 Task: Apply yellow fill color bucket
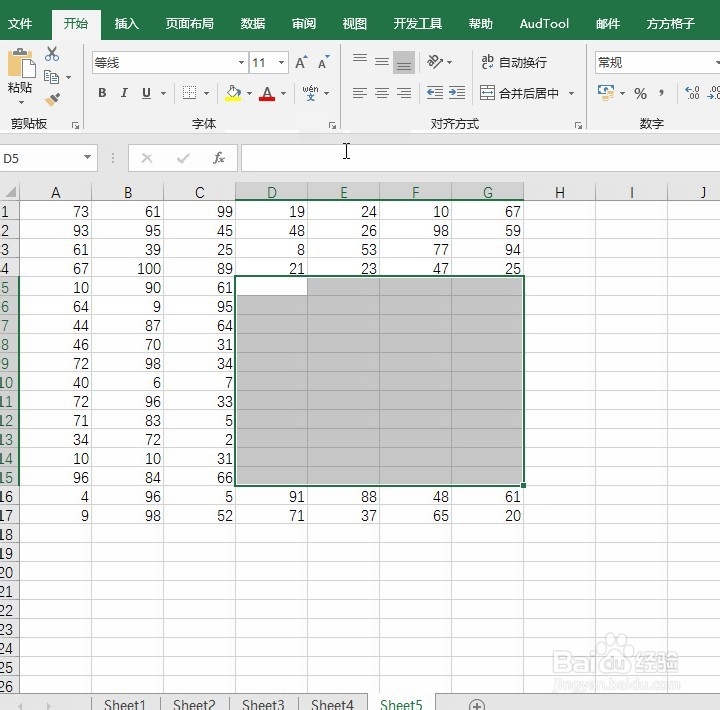click(x=233, y=93)
